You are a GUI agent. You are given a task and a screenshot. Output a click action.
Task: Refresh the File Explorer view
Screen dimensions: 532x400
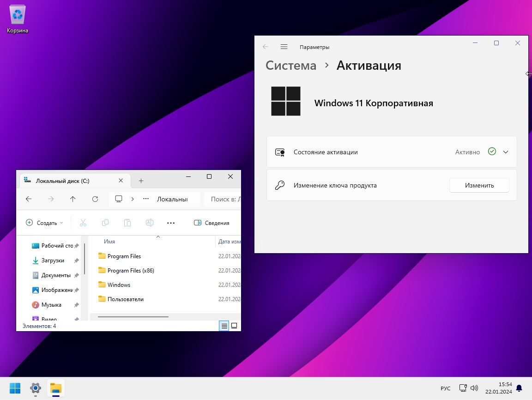[x=95, y=199]
